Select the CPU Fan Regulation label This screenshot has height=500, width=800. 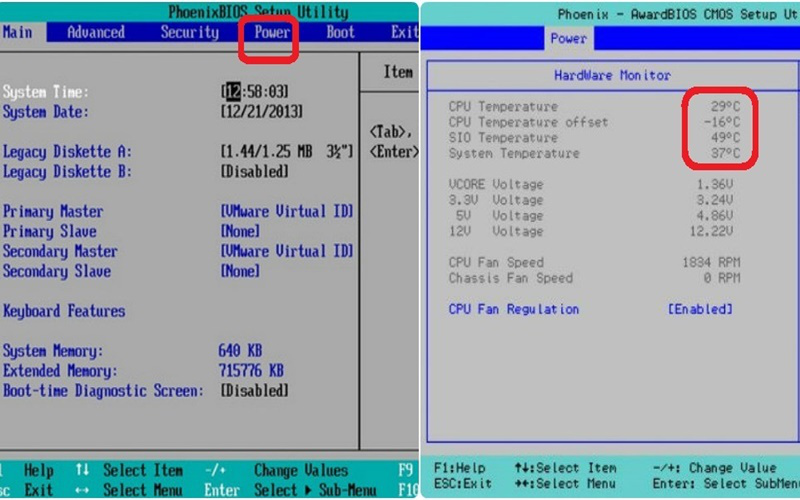[513, 309]
